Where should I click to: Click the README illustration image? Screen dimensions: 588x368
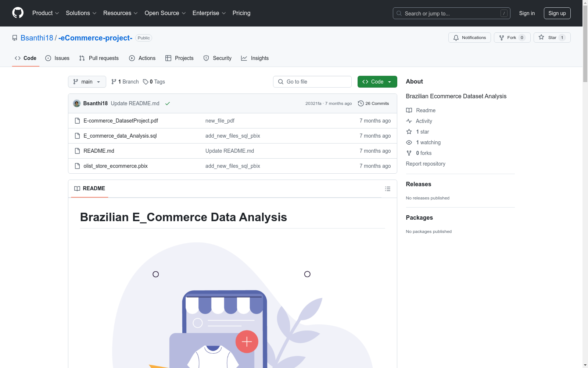pos(233,302)
